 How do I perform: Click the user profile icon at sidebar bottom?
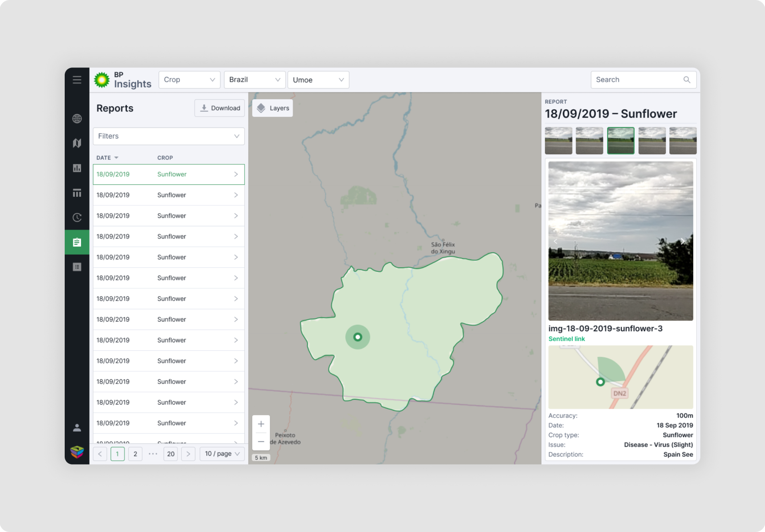click(77, 427)
